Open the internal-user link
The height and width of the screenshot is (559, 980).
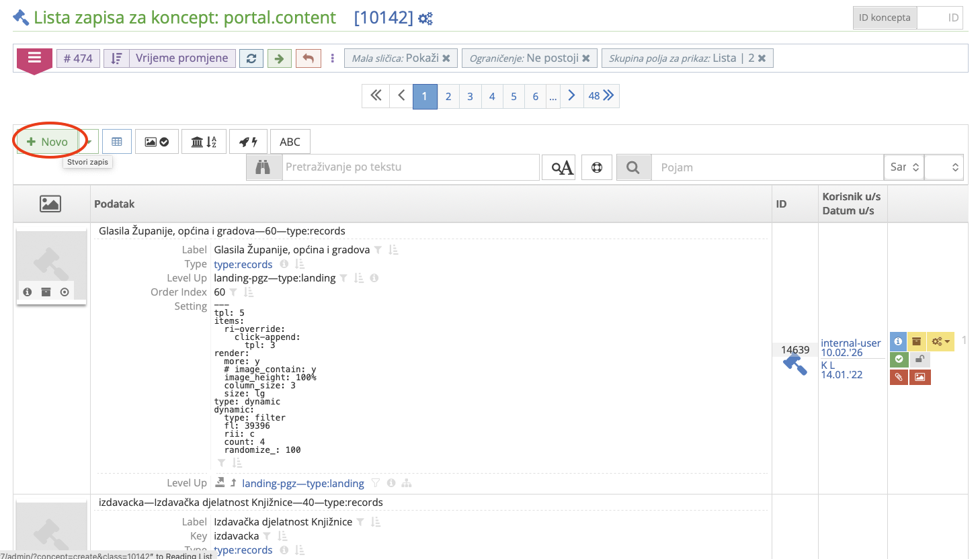coord(851,343)
